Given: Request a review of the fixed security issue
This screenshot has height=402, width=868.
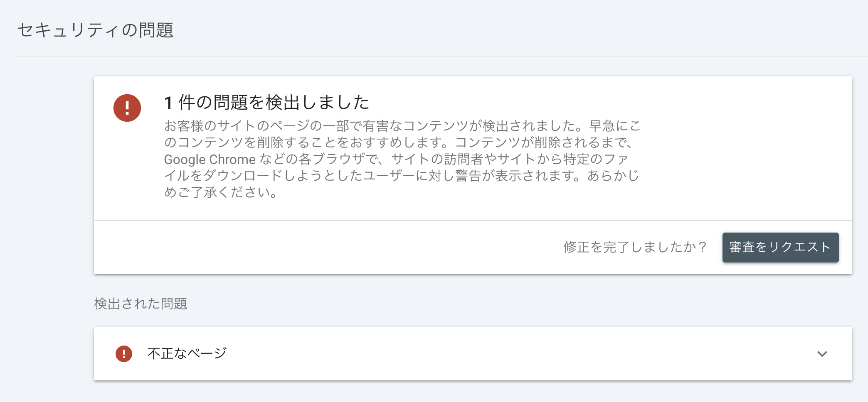Looking at the screenshot, I should point(780,248).
